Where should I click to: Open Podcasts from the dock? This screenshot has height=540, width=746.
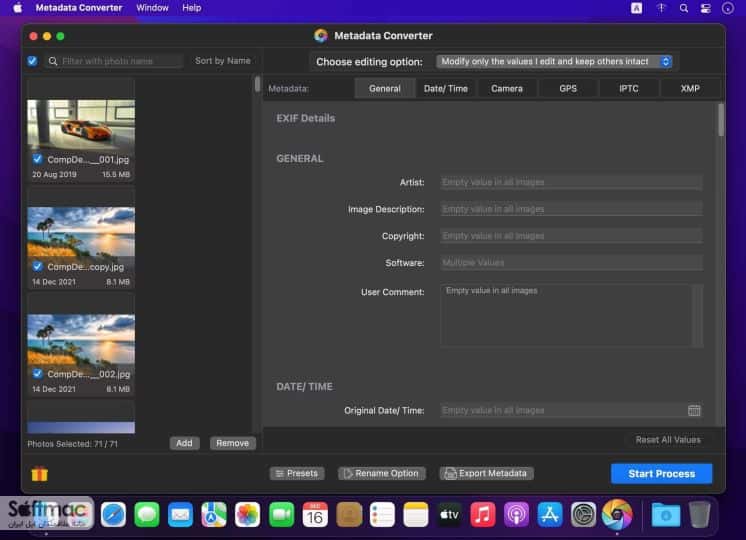coord(516,514)
